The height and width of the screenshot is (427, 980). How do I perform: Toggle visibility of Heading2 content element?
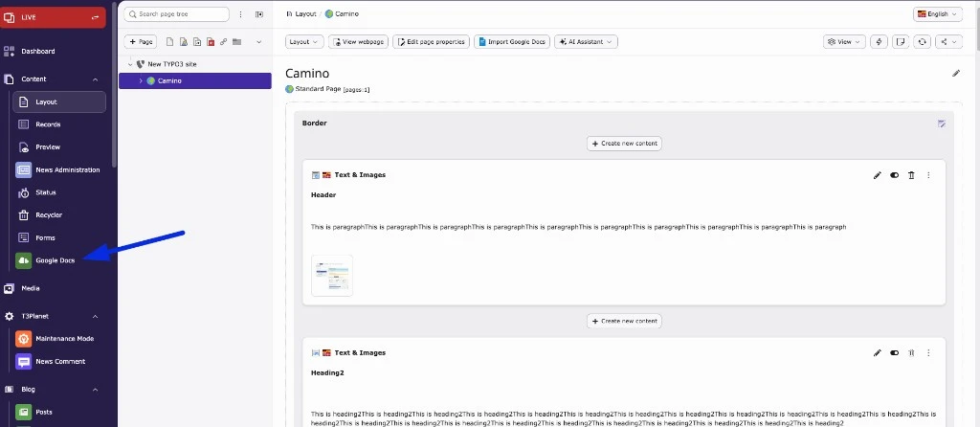coord(895,352)
